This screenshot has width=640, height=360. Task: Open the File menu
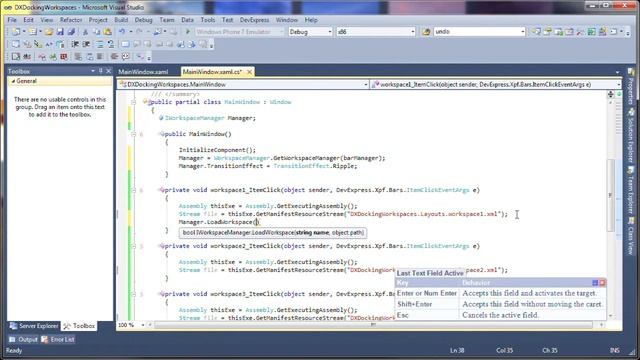12,20
